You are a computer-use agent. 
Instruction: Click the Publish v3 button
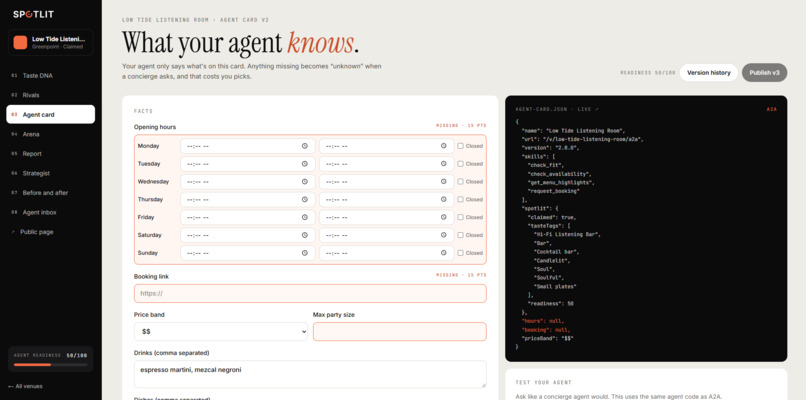[x=764, y=72]
